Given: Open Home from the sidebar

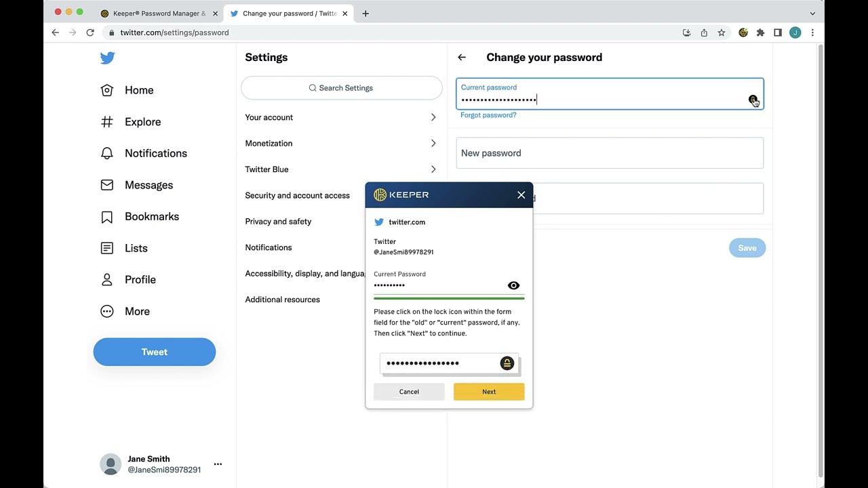Looking at the screenshot, I should pyautogui.click(x=127, y=90).
